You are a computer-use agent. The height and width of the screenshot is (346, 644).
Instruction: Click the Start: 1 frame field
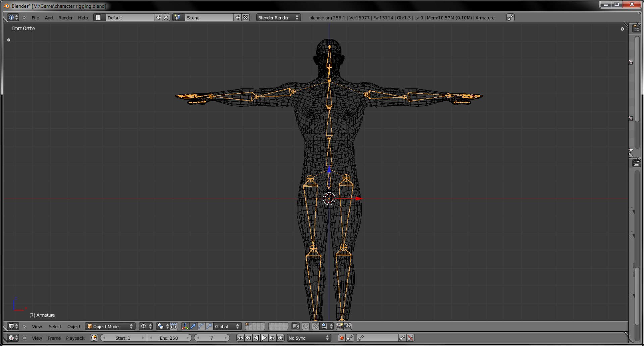[123, 338]
